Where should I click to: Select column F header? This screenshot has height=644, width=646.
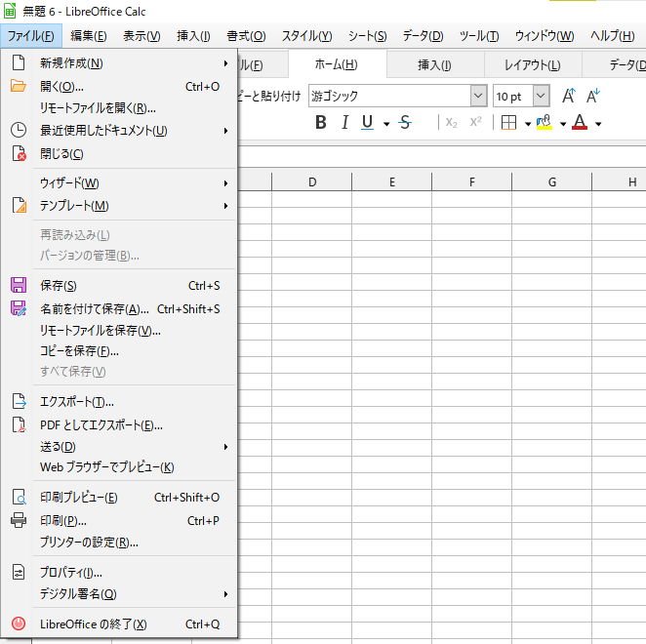click(471, 182)
